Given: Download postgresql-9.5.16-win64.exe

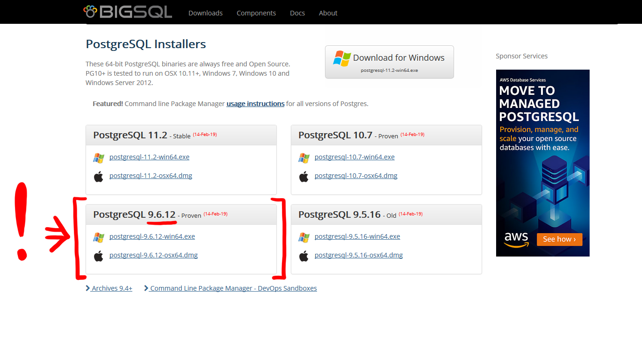Looking at the screenshot, I should point(357,236).
